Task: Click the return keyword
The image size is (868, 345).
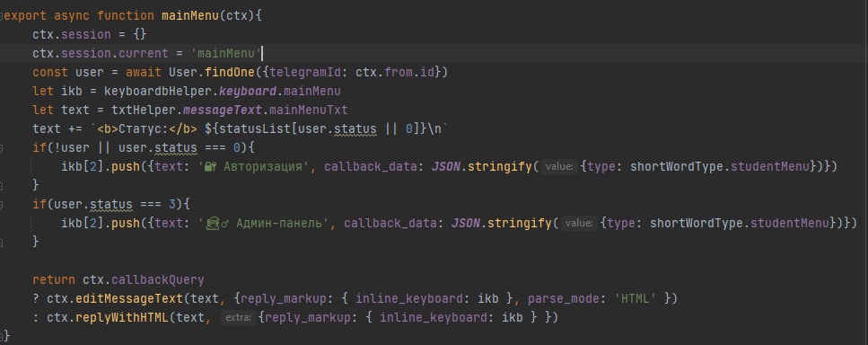Action: [x=54, y=279]
